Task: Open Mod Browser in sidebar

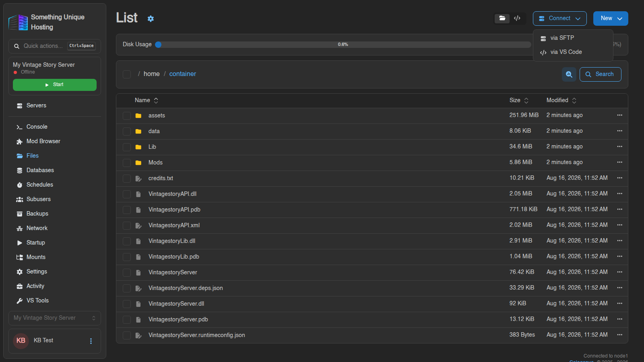Action: [43, 141]
